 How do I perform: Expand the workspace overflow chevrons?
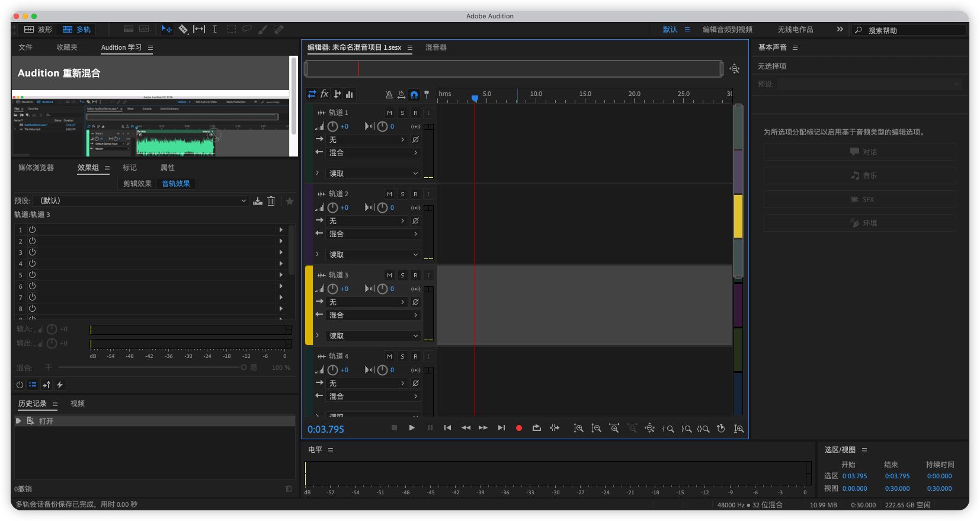840,29
